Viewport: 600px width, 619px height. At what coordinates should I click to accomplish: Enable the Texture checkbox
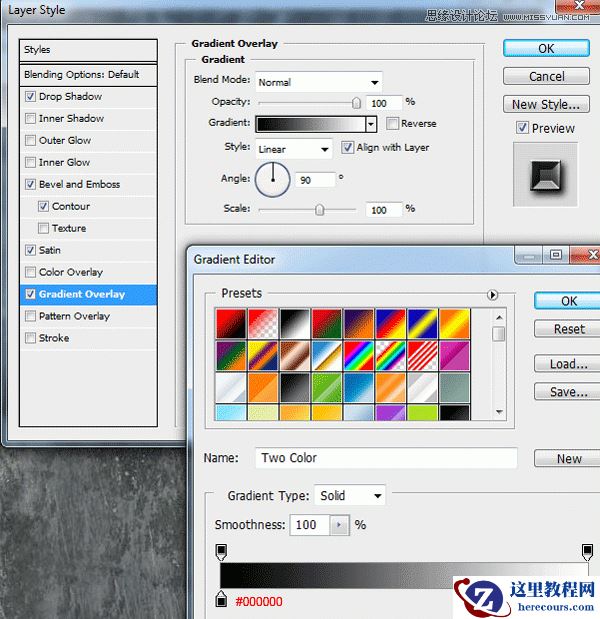[43, 228]
